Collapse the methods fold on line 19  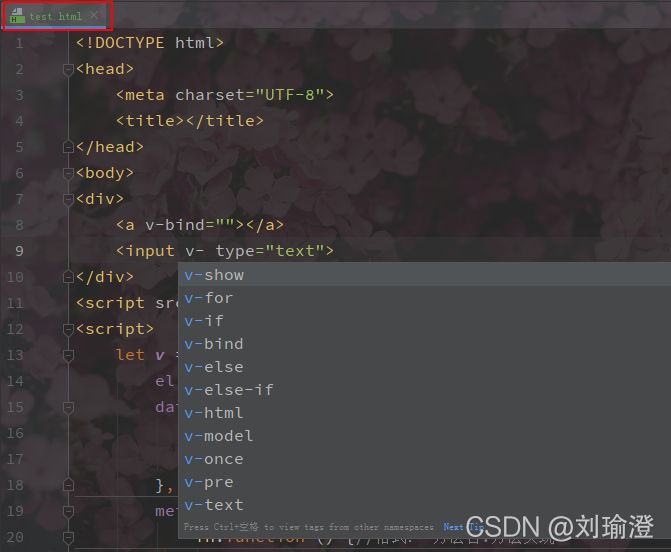point(68,511)
